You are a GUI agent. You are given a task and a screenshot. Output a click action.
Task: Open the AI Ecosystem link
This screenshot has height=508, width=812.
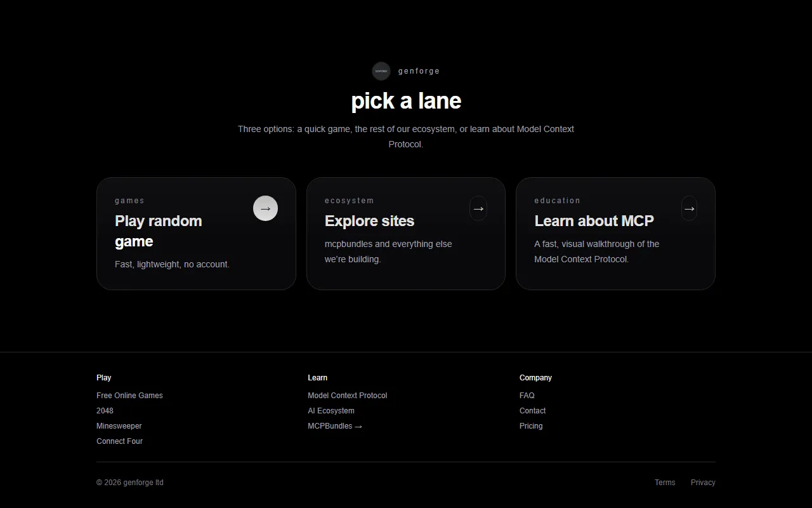coord(331,411)
